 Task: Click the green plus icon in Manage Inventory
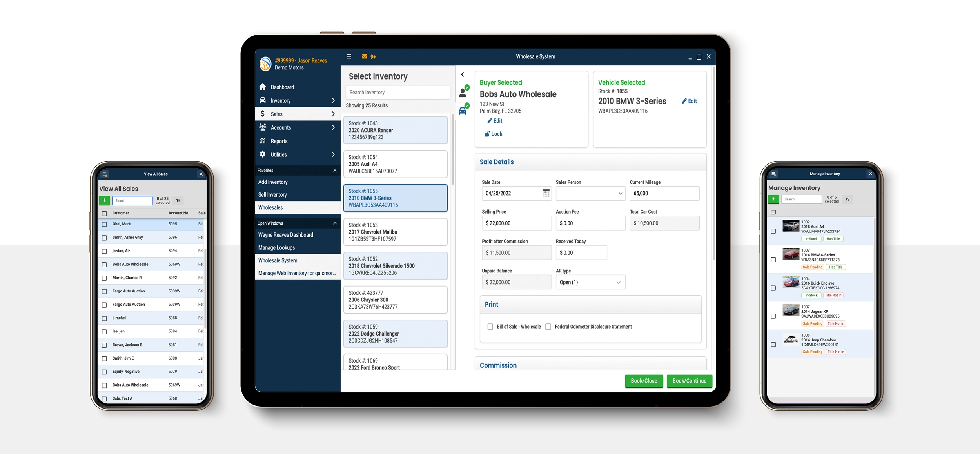(773, 199)
